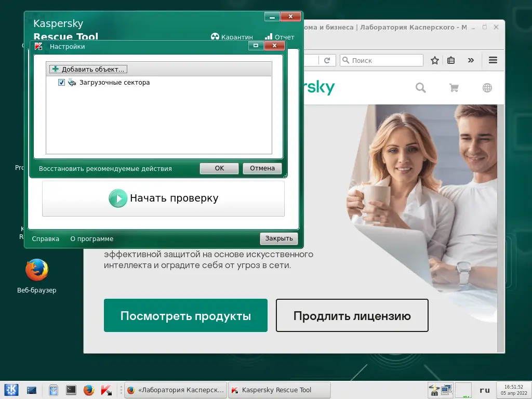The image size is (532, 399).
Task: Open the Firefox bookmarks library icon
Action: 451,60
